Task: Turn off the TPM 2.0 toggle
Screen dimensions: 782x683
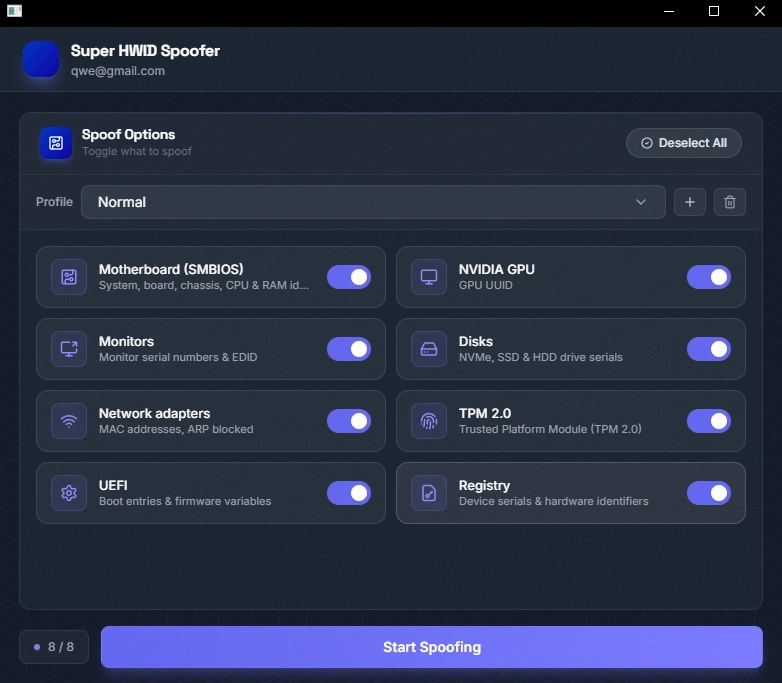Action: 709,421
